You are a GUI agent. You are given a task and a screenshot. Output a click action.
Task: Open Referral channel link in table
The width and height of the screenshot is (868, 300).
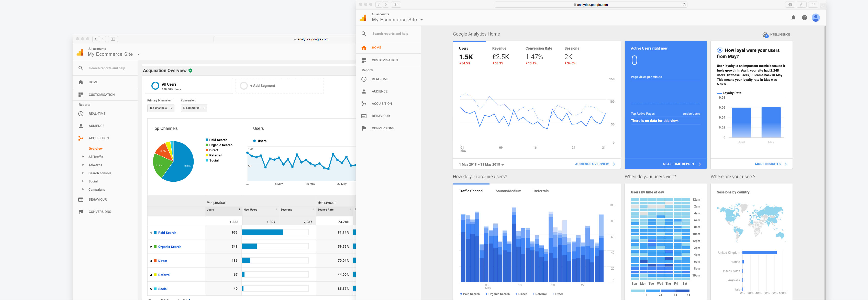click(164, 275)
